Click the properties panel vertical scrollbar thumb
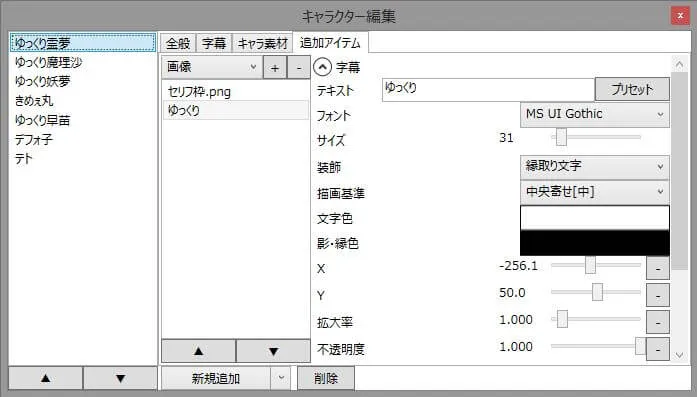 click(679, 171)
